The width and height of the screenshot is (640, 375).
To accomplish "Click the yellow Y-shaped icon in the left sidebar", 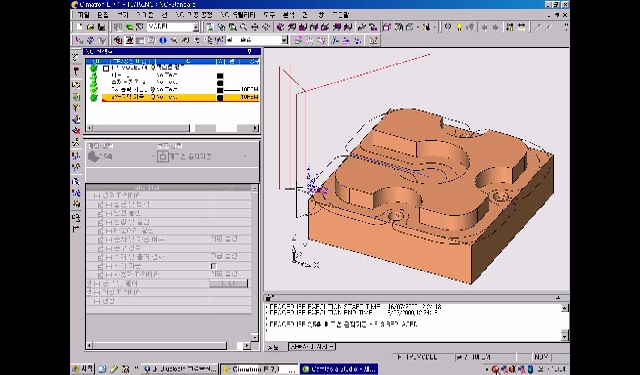I will click(x=76, y=108).
